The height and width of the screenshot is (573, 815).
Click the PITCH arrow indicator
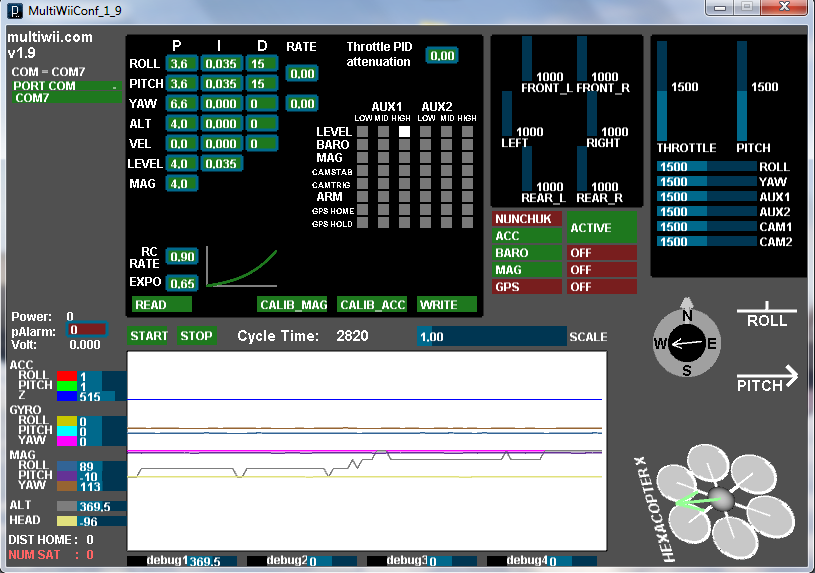point(767,378)
